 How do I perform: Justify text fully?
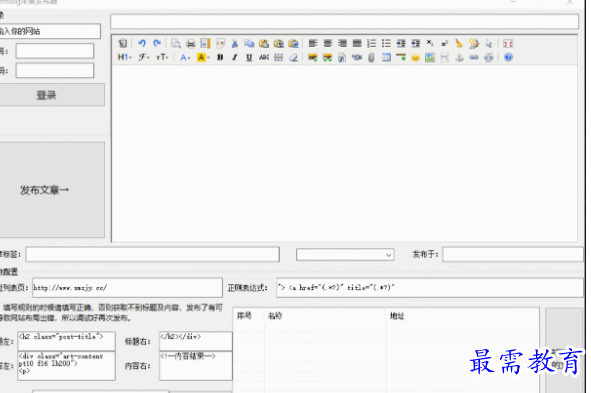click(357, 43)
